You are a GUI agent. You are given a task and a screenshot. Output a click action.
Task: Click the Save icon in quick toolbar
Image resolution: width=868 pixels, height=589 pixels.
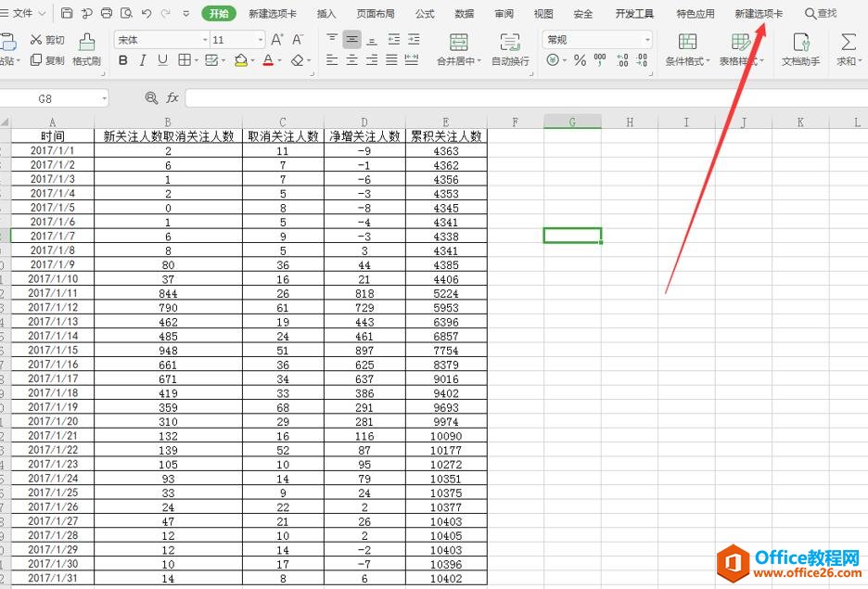tap(67, 13)
